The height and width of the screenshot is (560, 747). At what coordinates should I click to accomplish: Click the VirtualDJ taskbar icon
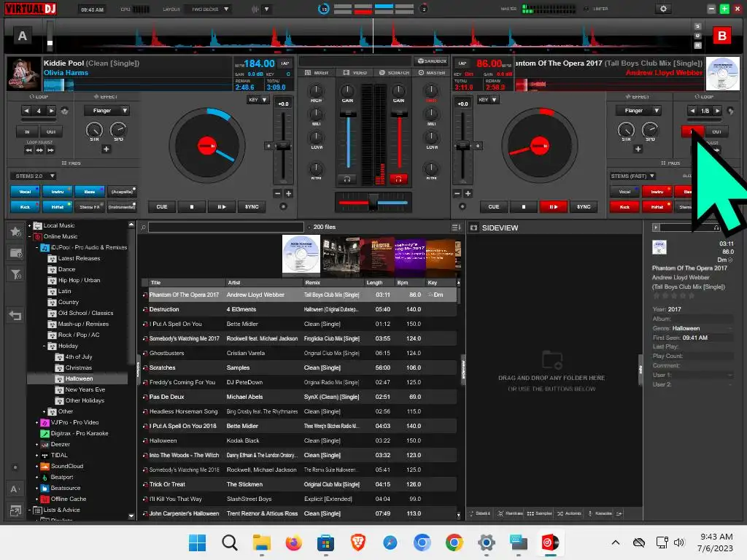(x=550, y=542)
